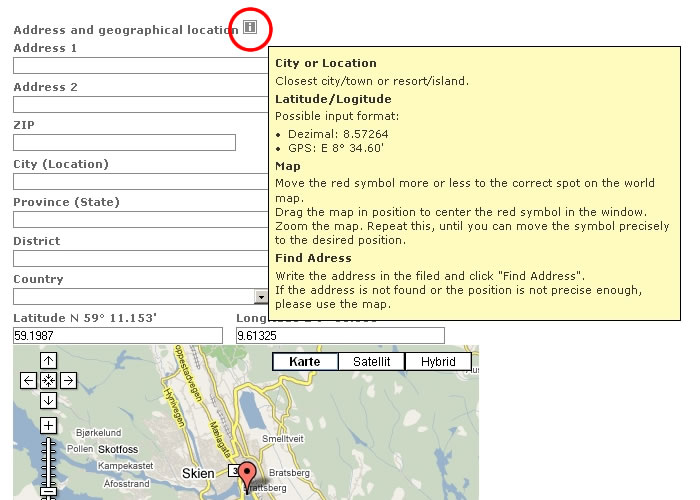Click the Address 2 input field
The width and height of the screenshot is (700, 500).
tap(140, 104)
